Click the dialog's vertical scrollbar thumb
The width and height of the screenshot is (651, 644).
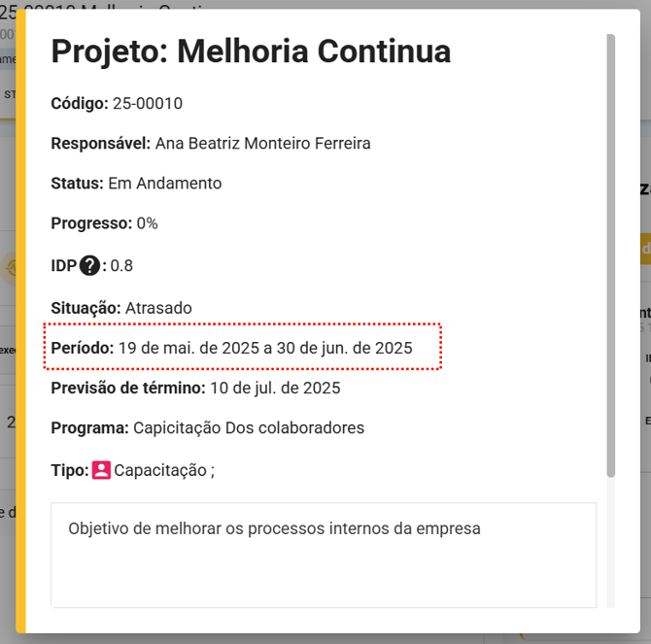[610, 254]
